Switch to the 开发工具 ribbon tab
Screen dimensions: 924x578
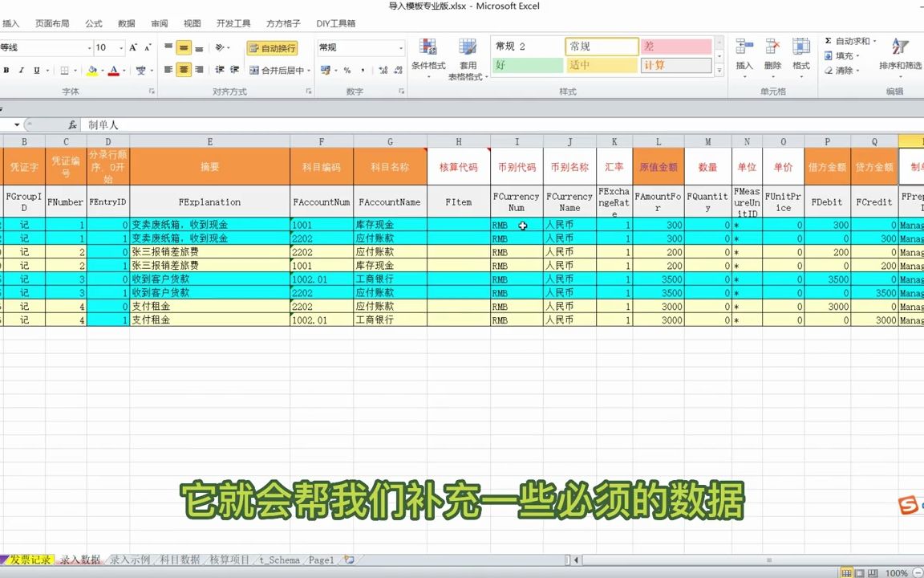coord(233,23)
